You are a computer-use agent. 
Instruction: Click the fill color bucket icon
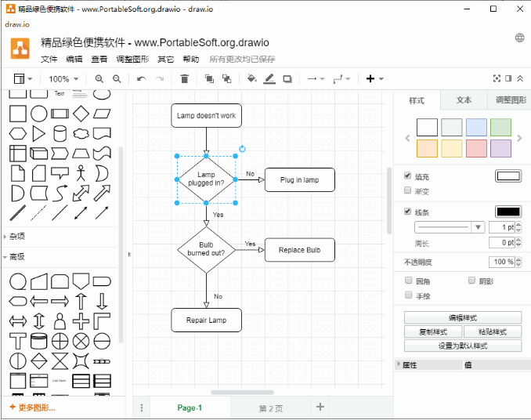[251, 78]
